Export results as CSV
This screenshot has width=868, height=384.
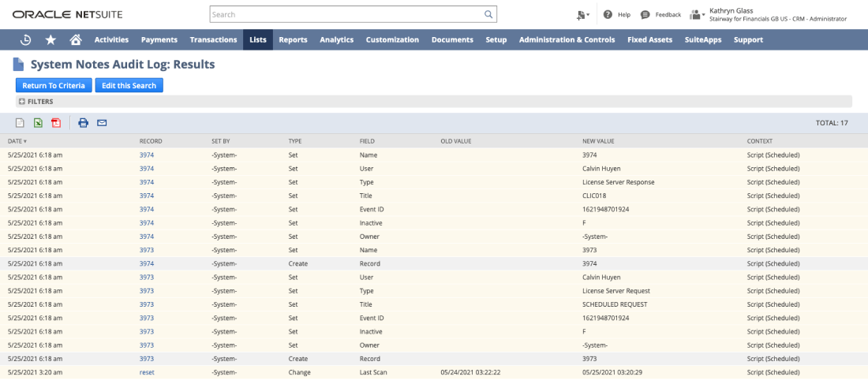[21, 123]
